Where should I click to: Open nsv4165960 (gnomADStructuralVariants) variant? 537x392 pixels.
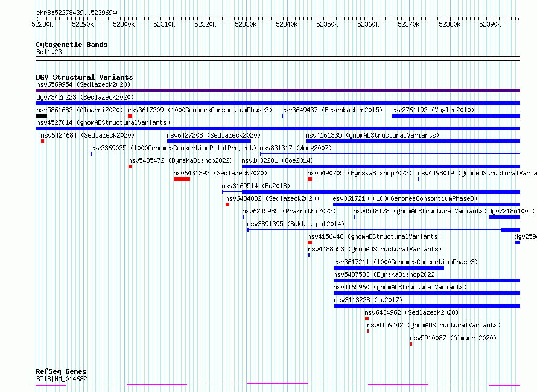point(400,287)
